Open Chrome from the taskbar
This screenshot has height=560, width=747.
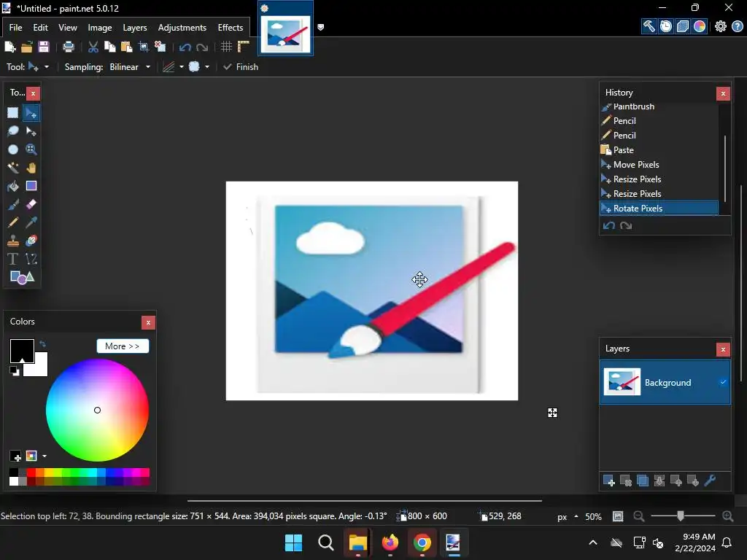pos(422,542)
